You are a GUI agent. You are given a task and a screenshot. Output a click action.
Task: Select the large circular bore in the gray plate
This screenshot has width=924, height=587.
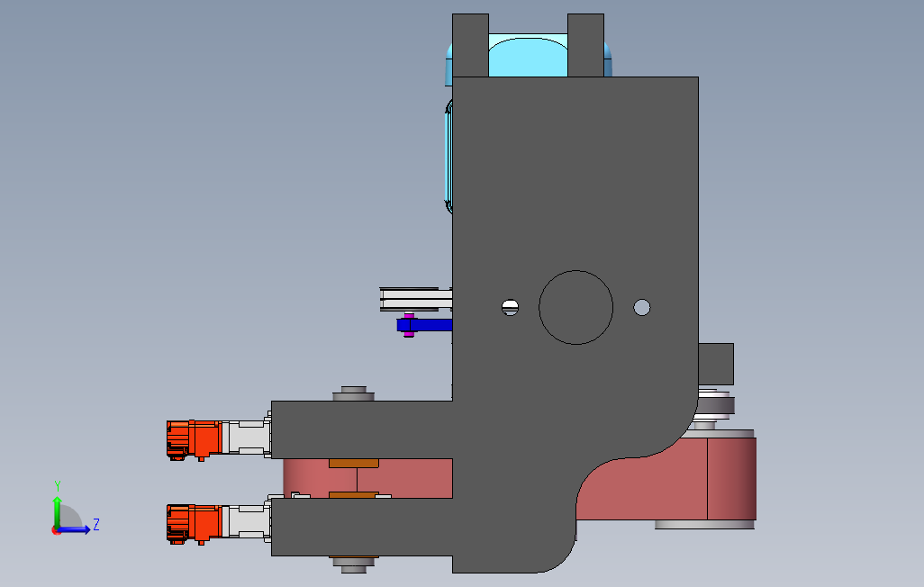coord(575,308)
